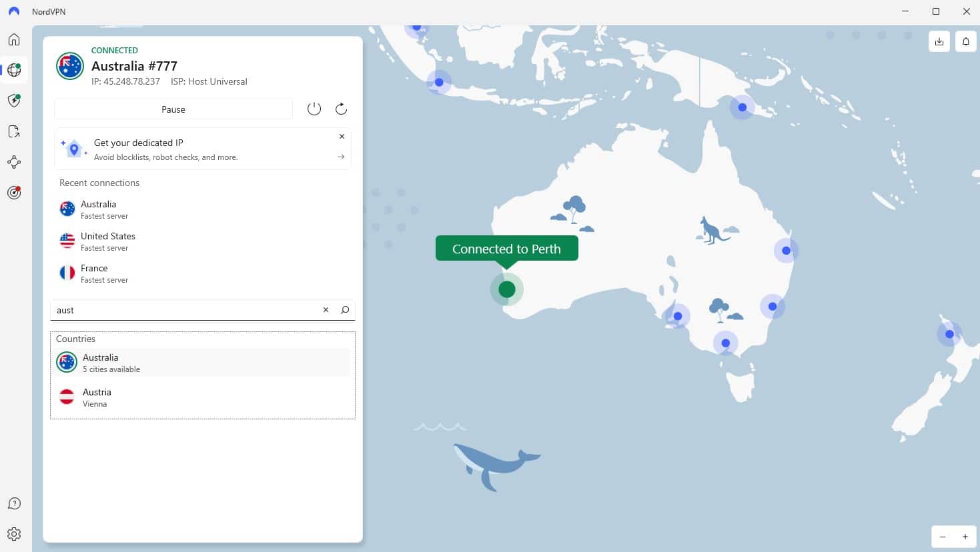Click the CONNECTED status label
The height and width of the screenshot is (552, 980).
click(x=115, y=50)
